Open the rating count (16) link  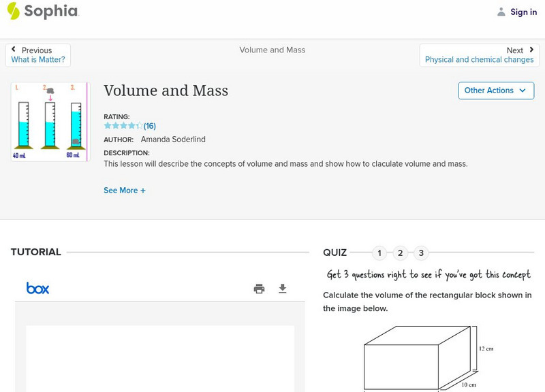coord(150,126)
